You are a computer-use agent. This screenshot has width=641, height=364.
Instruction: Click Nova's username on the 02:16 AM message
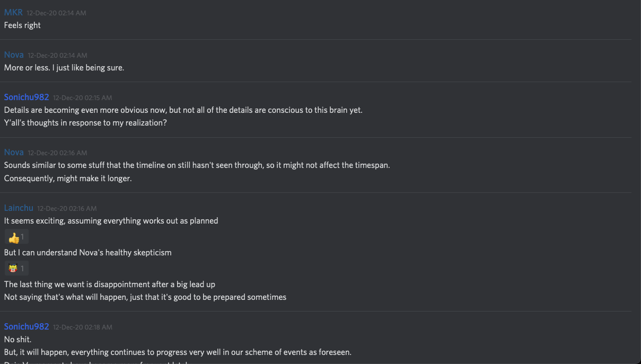[x=14, y=152]
